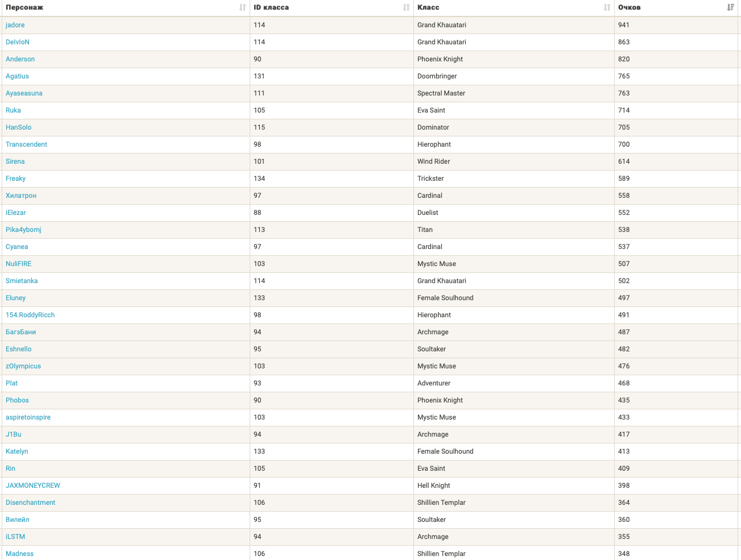Click NuliFIRE character link
The height and width of the screenshot is (560, 741).
19,264
